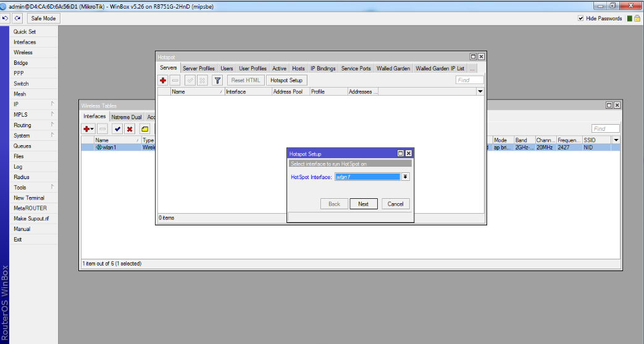644x344 pixels.
Task: Click the Hotspot Setup button
Action: click(x=286, y=80)
